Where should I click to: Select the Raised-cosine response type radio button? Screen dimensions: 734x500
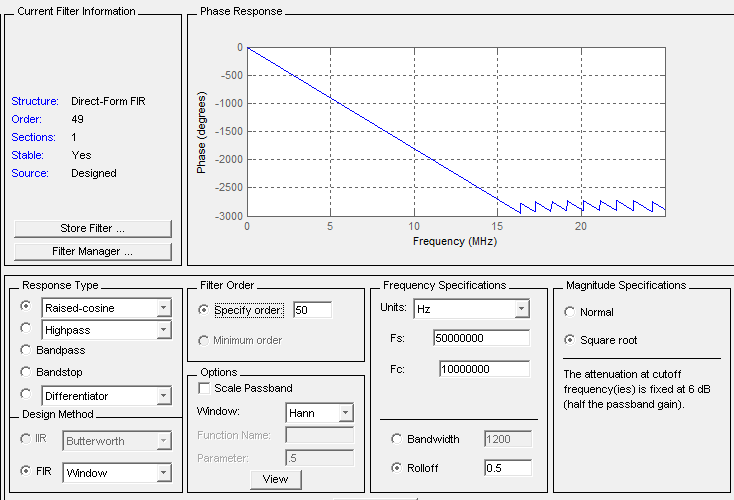point(26,307)
